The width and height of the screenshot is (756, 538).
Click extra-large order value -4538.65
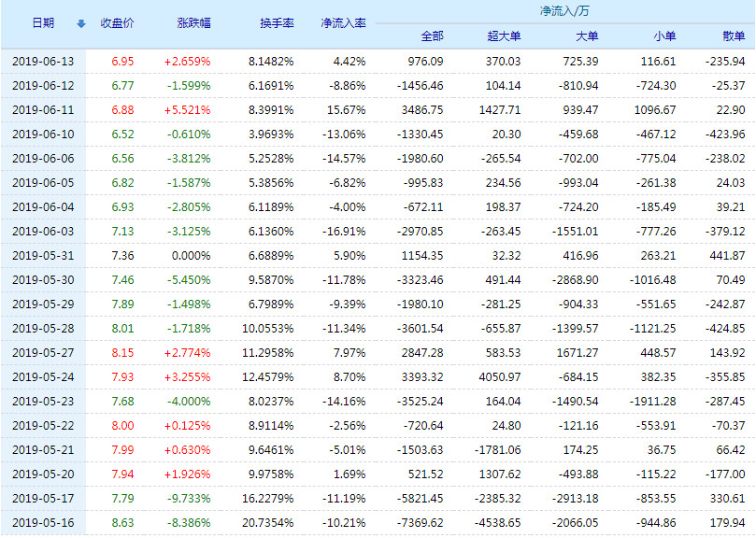497,522
